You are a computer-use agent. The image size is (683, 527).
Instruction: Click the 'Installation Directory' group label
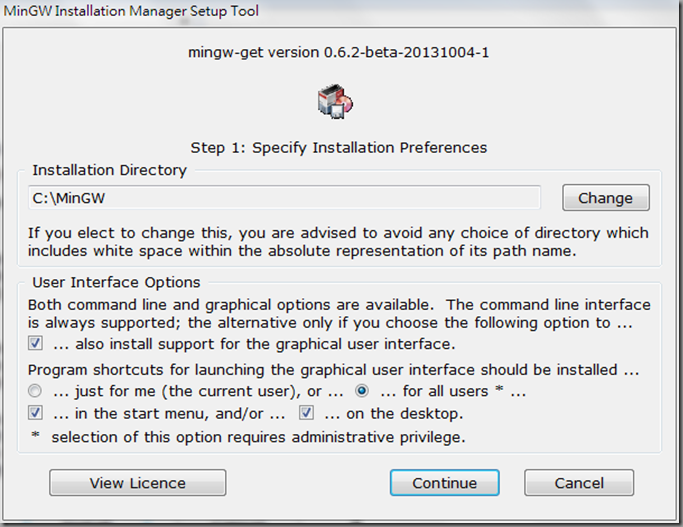109,170
